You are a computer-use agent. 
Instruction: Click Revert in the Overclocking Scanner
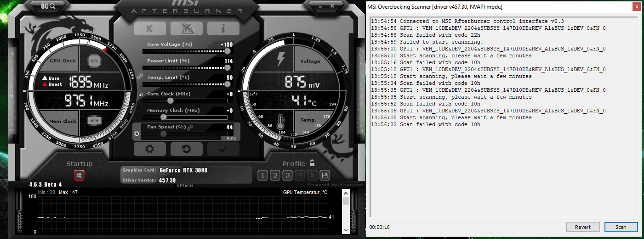pyautogui.click(x=583, y=227)
